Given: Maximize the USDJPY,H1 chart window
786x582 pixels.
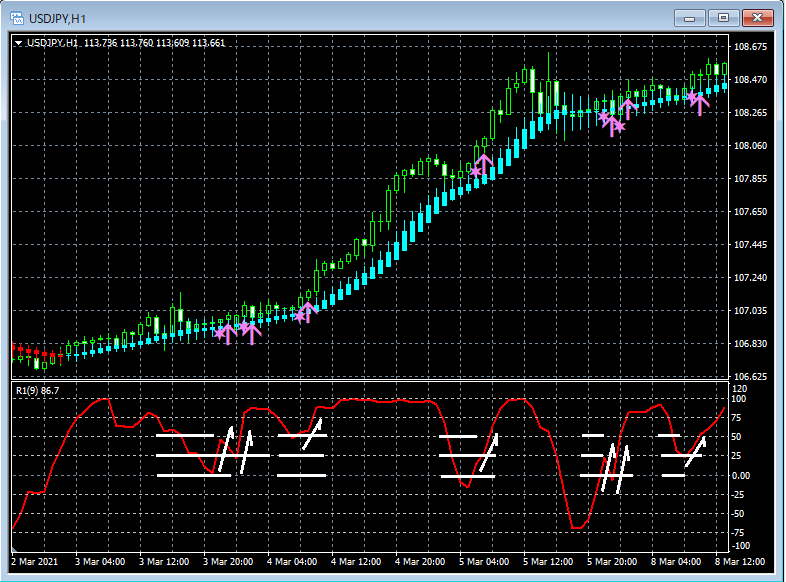Looking at the screenshot, I should point(723,18).
